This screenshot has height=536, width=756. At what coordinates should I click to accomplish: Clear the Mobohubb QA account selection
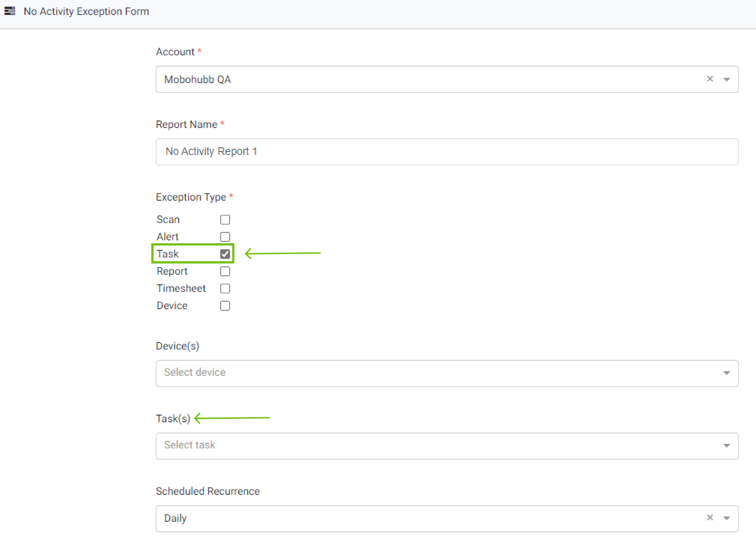(710, 79)
